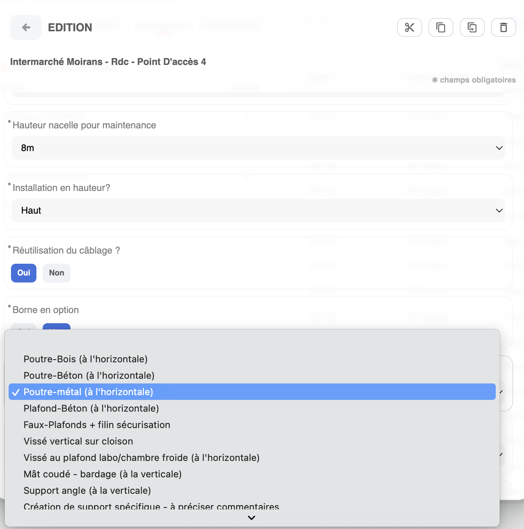The height and width of the screenshot is (529, 524).
Task: Click the scissors cut icon
Action: pyautogui.click(x=409, y=27)
